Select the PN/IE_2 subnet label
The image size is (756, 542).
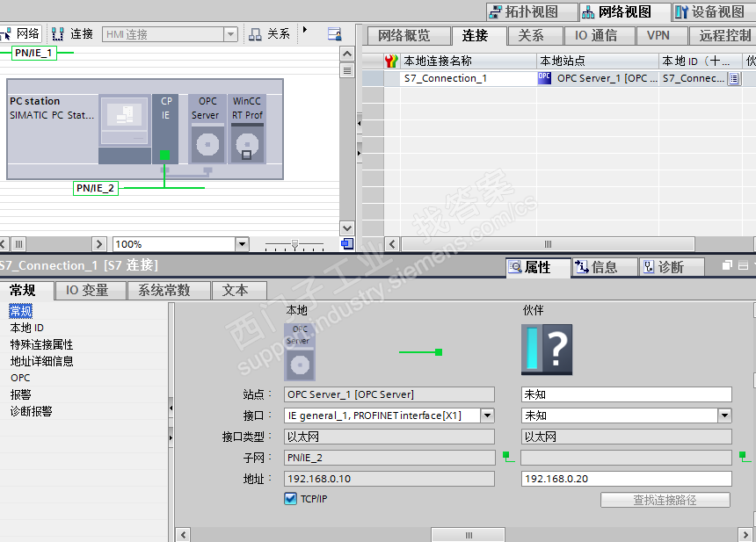(96, 188)
